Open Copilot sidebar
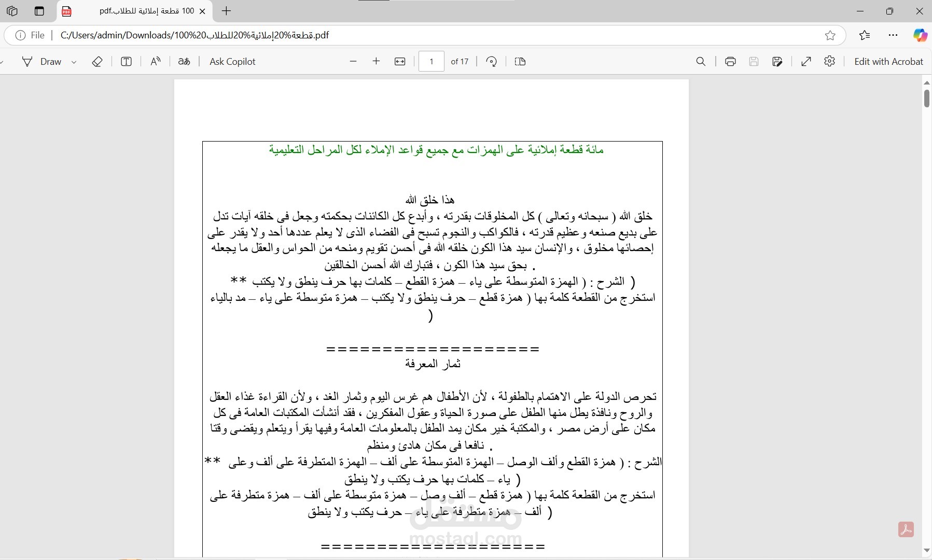 point(920,35)
